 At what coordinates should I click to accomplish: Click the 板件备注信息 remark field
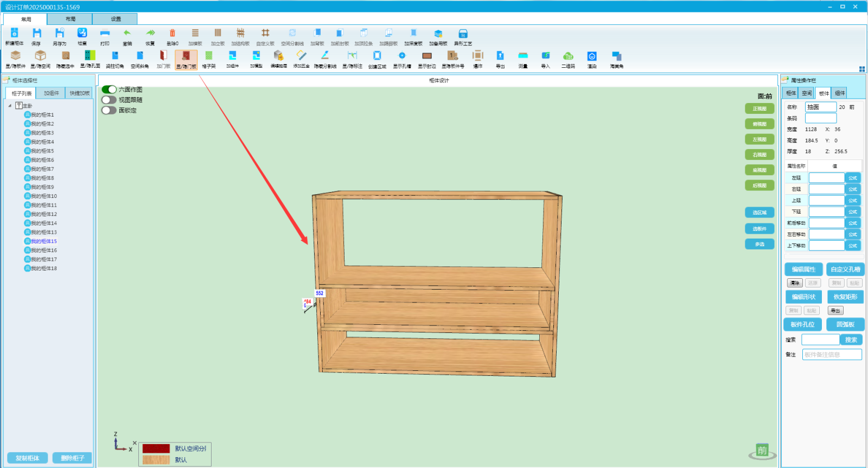832,355
